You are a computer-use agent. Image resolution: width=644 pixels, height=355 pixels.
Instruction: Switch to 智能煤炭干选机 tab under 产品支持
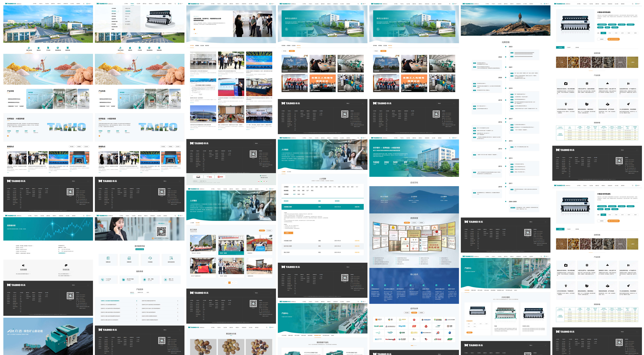(140, 293)
